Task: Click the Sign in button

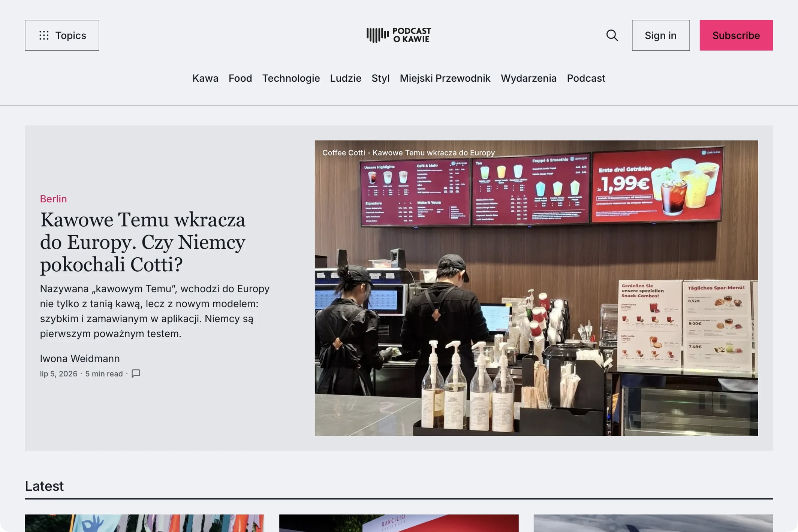Action: 660,35
